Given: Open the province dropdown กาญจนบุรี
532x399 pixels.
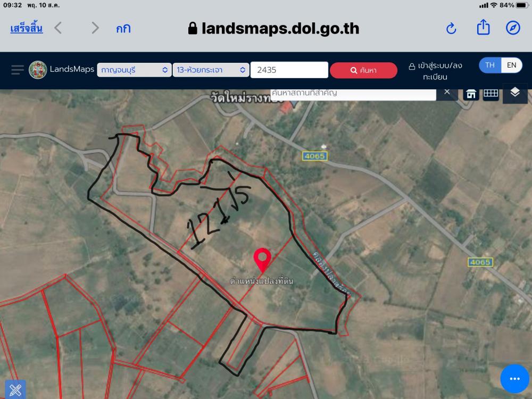Looking at the screenshot, I should coord(135,70).
